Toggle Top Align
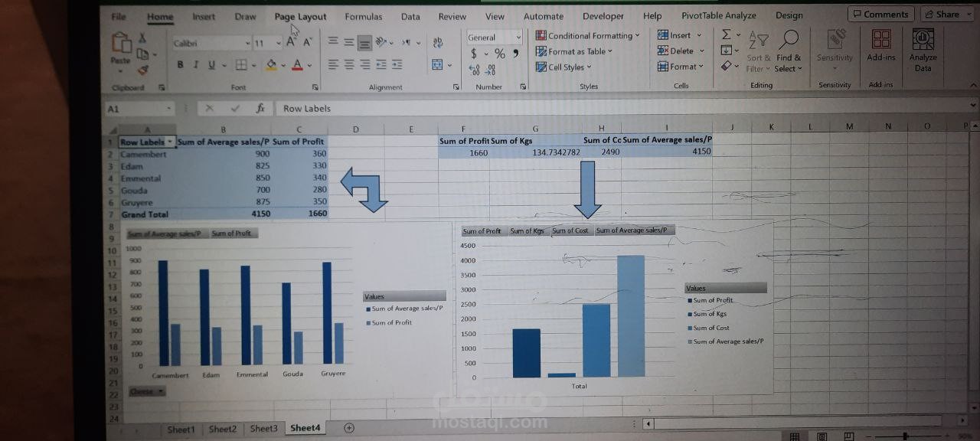This screenshot has width=980, height=441. click(334, 42)
